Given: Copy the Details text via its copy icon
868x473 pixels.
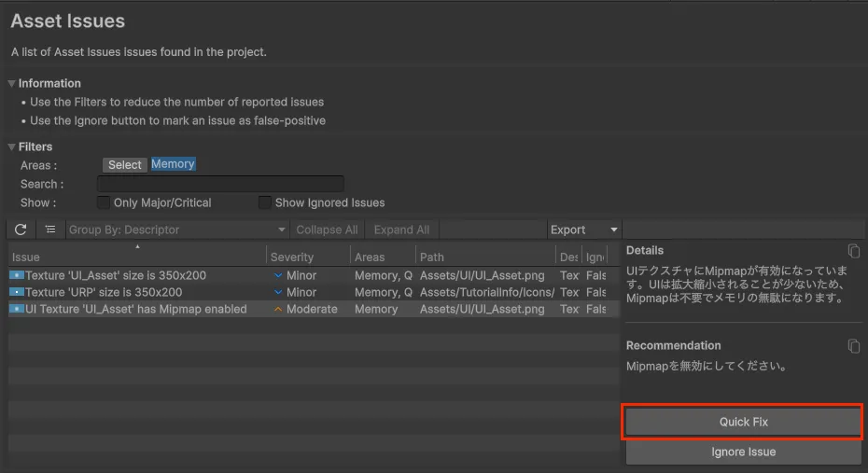Looking at the screenshot, I should (x=853, y=251).
